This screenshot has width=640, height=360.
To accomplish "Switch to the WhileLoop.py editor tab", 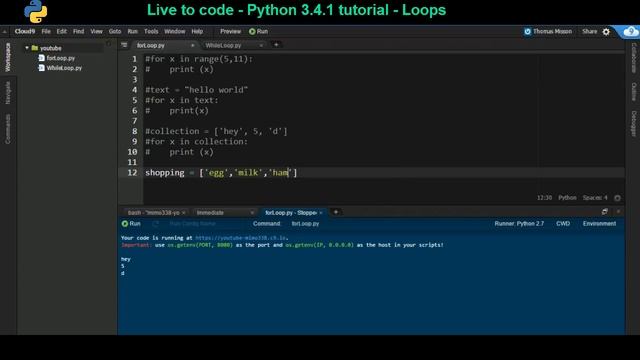I will point(223,45).
